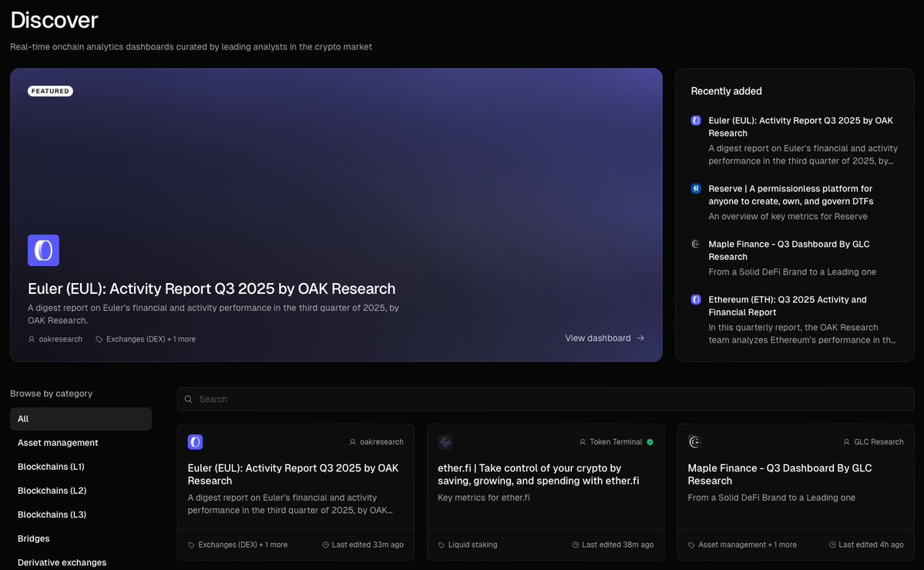Image resolution: width=924 pixels, height=570 pixels.
Task: Open Ethereum Q3 2025 Activity and Financial Report
Action: click(x=788, y=306)
